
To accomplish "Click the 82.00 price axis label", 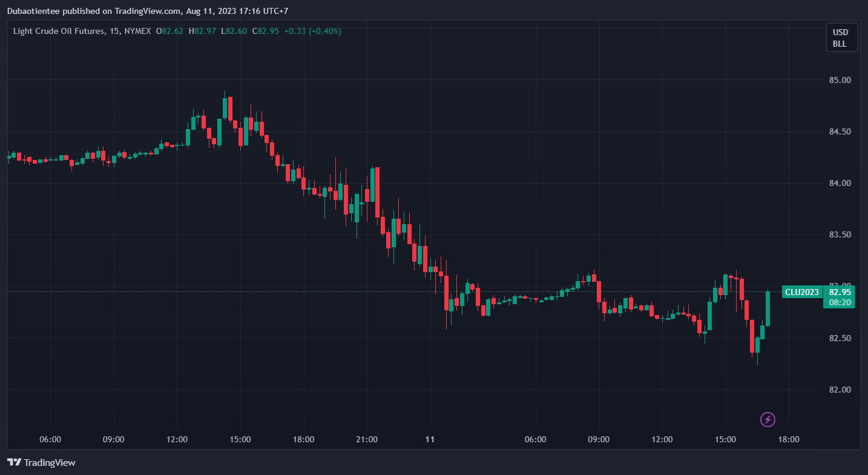I will point(839,390).
